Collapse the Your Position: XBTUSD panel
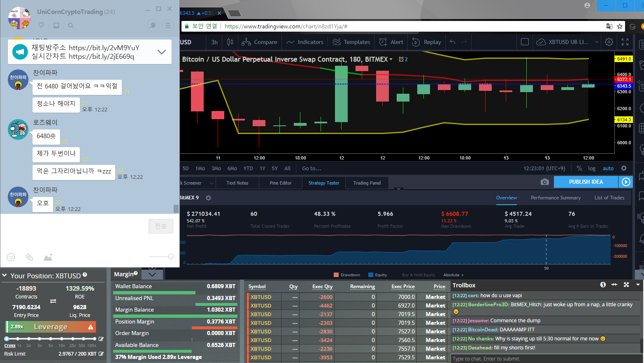 coord(5,275)
